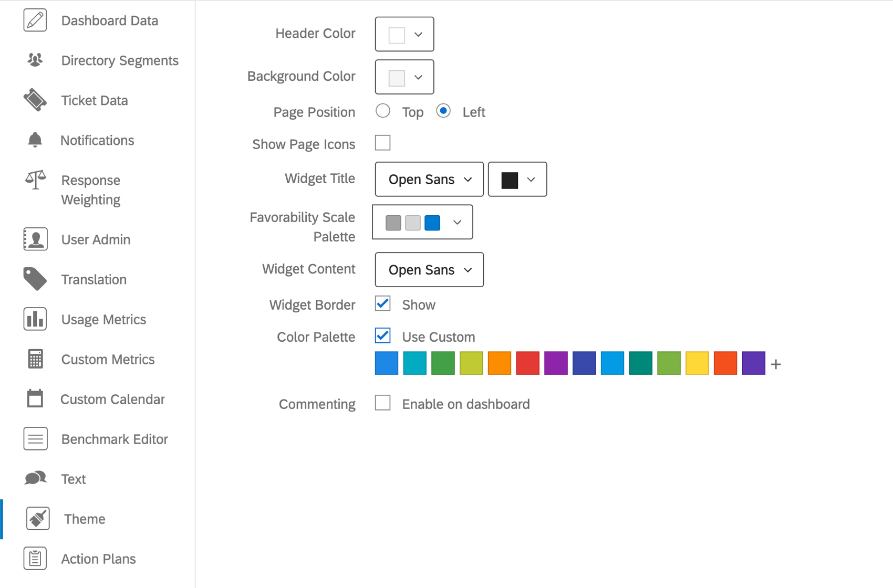Select the first blue palette swatch

(387, 363)
